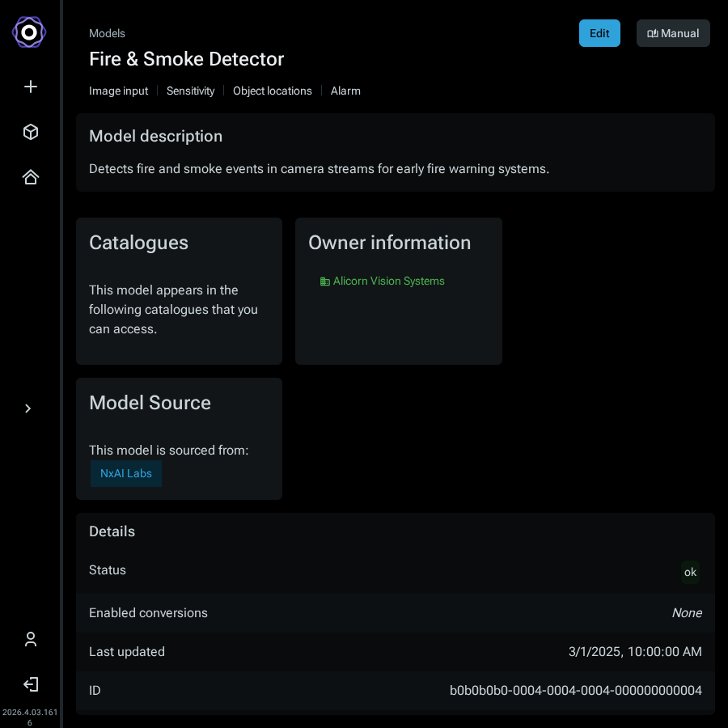728x728 pixels.
Task: Select the Image input tag
Action: click(x=118, y=91)
